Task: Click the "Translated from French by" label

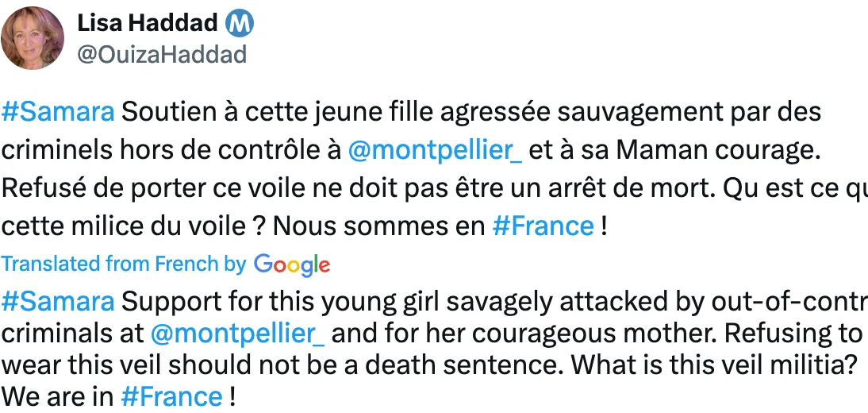Action: (124, 264)
